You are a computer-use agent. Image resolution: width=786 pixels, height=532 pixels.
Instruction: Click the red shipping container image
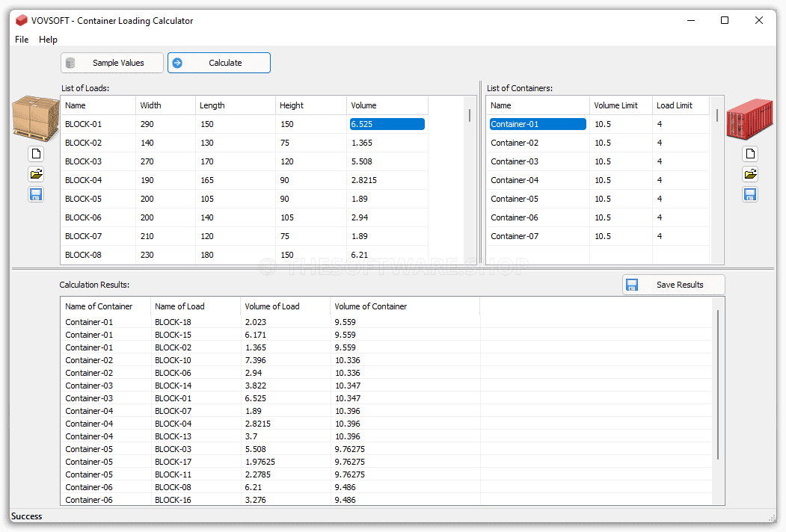[x=750, y=119]
